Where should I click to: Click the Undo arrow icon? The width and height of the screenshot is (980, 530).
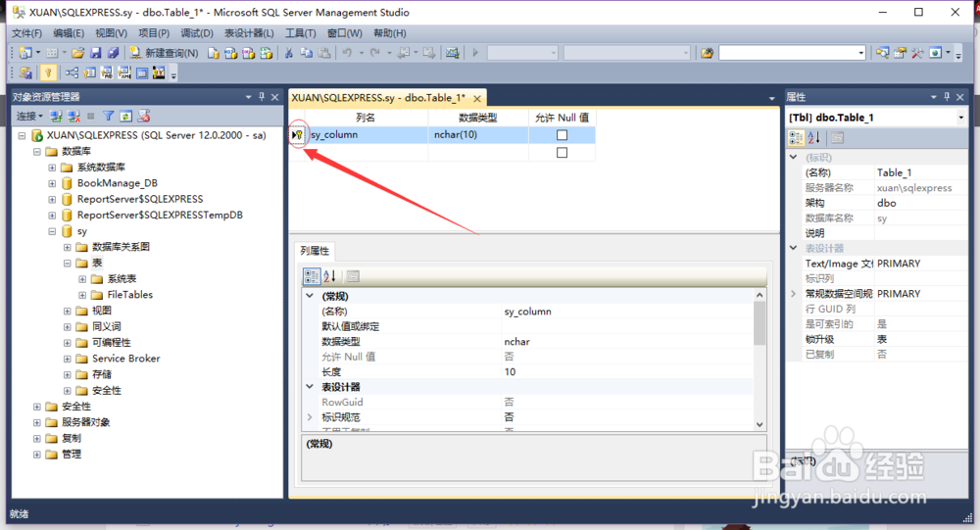[x=348, y=53]
